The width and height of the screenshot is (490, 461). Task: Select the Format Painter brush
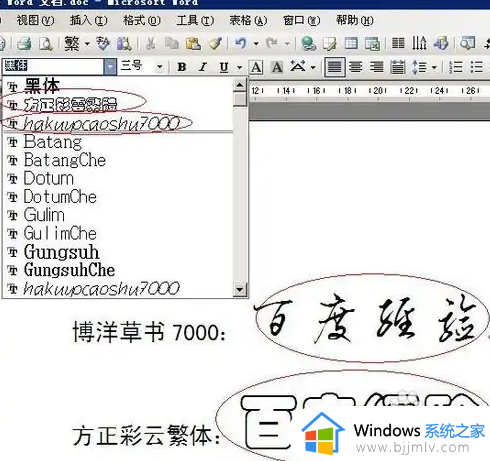point(215,44)
